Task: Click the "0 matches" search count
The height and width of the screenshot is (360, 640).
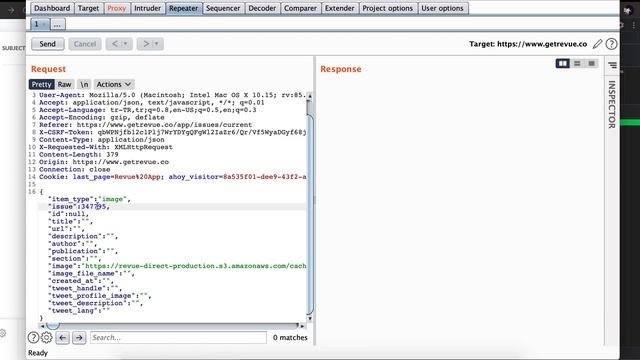Action: coord(290,338)
